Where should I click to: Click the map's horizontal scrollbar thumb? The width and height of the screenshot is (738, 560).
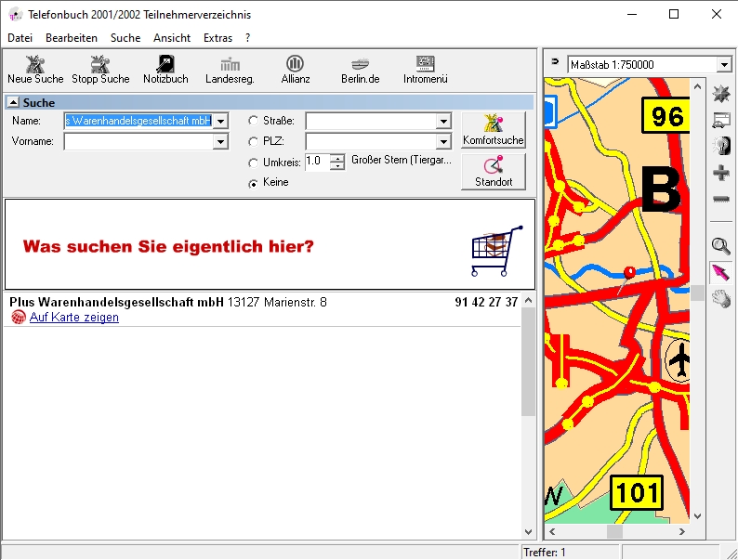614,532
